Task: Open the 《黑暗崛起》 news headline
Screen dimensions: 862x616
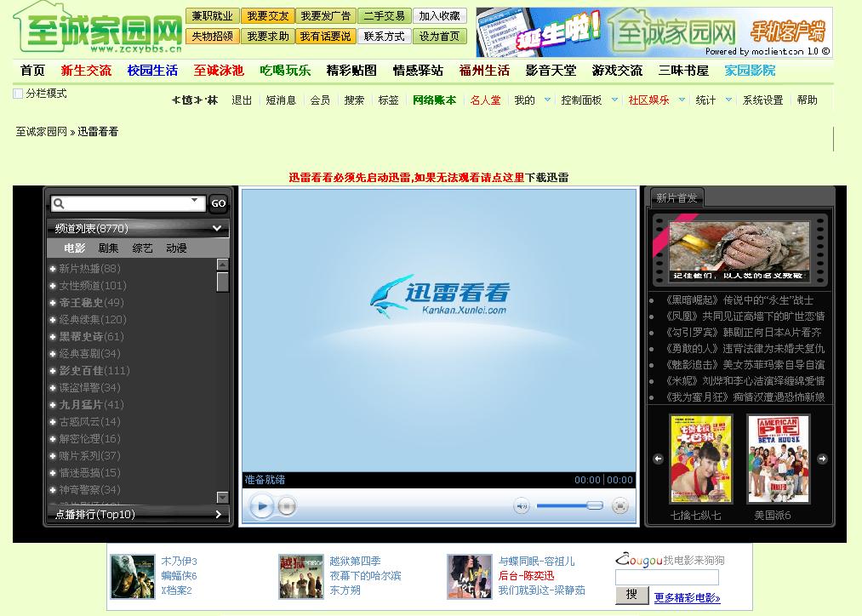Action: click(739, 300)
